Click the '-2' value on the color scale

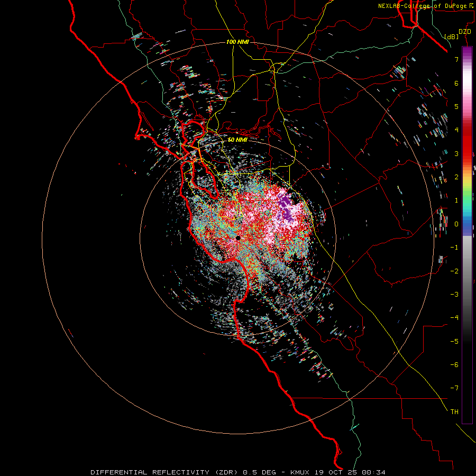454,271
